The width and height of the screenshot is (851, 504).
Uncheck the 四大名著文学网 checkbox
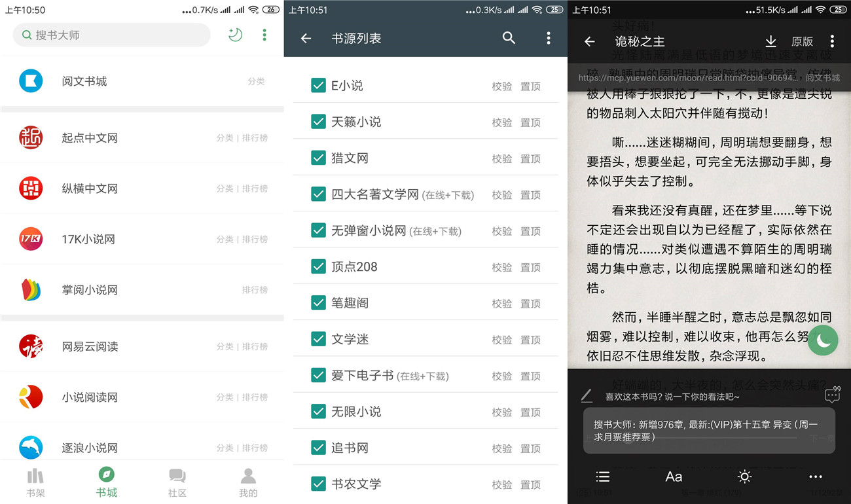click(x=318, y=194)
